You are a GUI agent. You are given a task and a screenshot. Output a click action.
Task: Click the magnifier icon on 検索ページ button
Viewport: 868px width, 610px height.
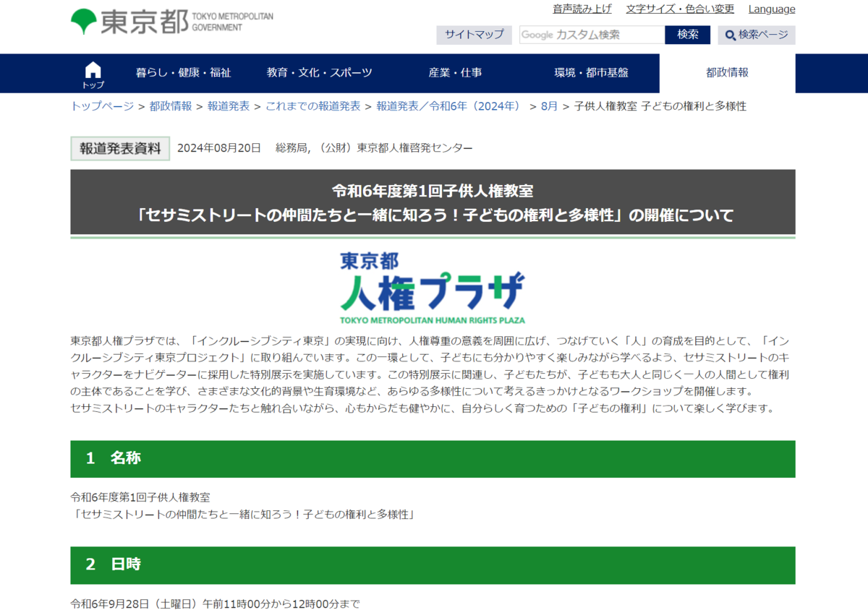[x=731, y=35]
